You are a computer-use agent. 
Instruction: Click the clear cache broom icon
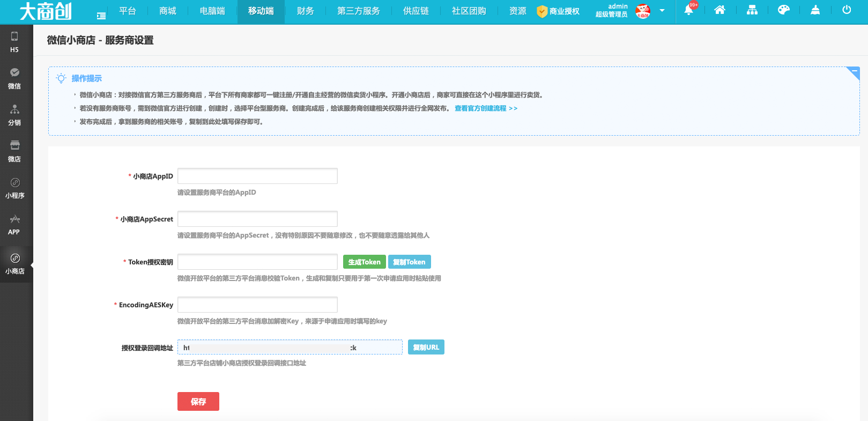[x=815, y=10]
